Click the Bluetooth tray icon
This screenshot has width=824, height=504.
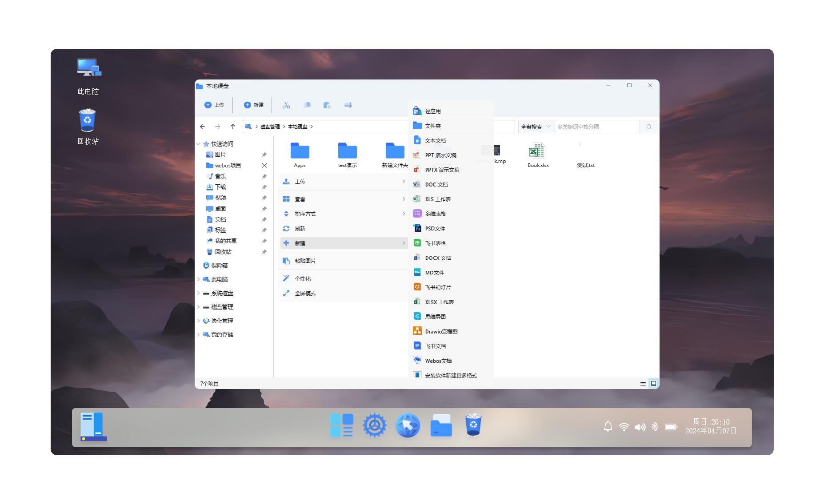pyautogui.click(x=655, y=427)
